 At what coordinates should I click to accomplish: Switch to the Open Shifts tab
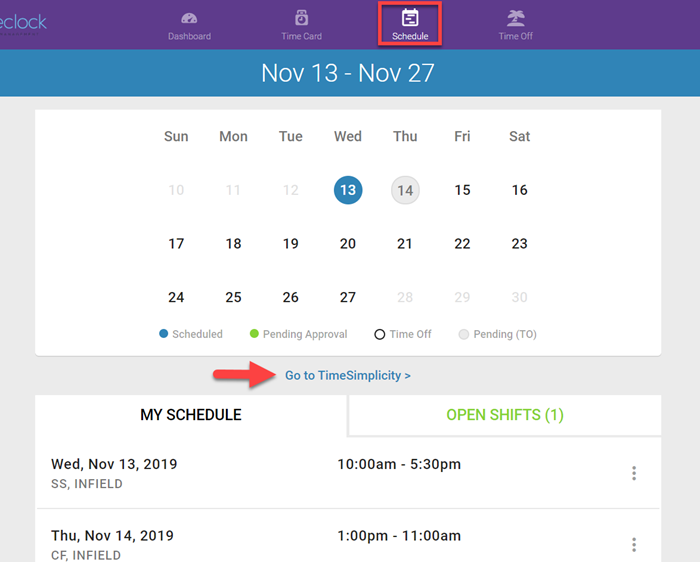(x=505, y=415)
